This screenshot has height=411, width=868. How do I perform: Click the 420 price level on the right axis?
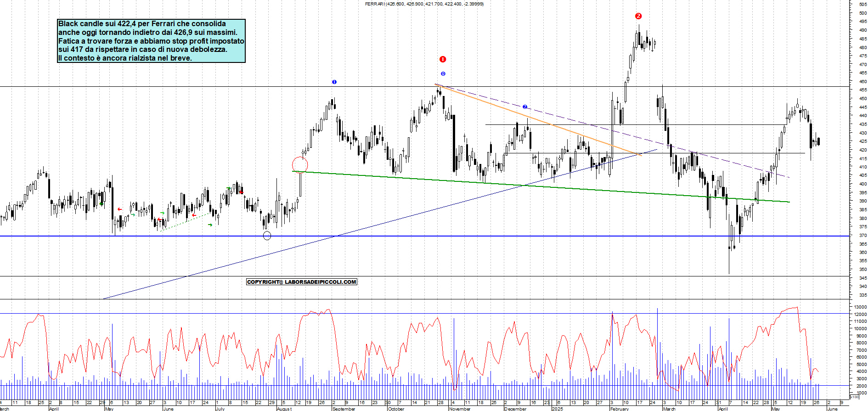[x=863, y=150]
